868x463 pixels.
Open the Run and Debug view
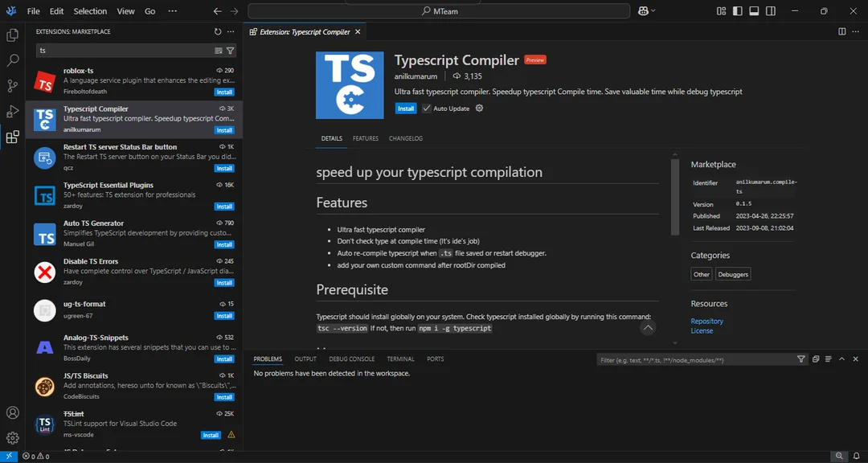[12, 111]
